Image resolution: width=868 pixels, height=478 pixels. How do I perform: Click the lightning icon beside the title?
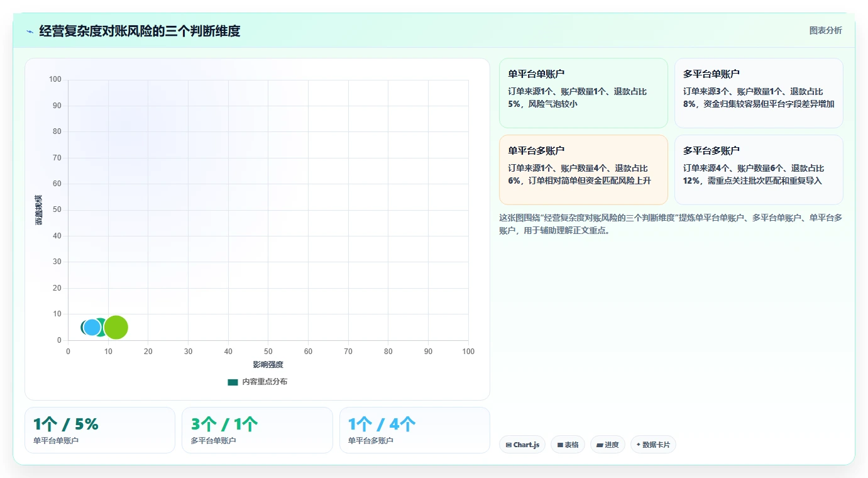coord(30,31)
